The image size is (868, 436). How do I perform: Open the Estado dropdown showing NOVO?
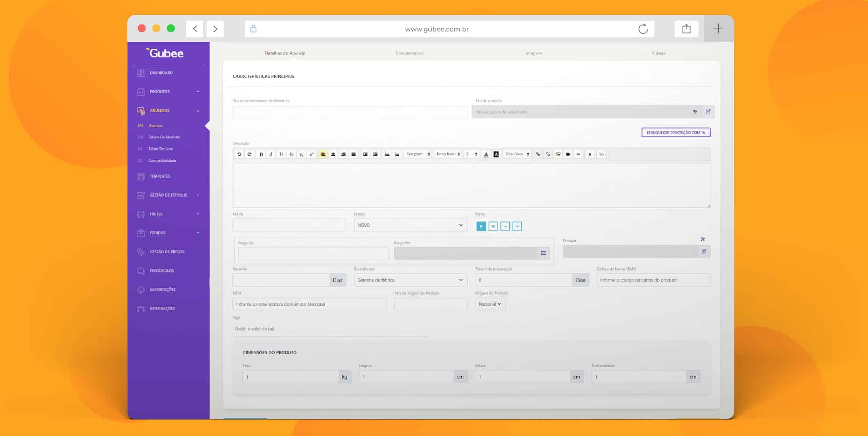click(410, 225)
